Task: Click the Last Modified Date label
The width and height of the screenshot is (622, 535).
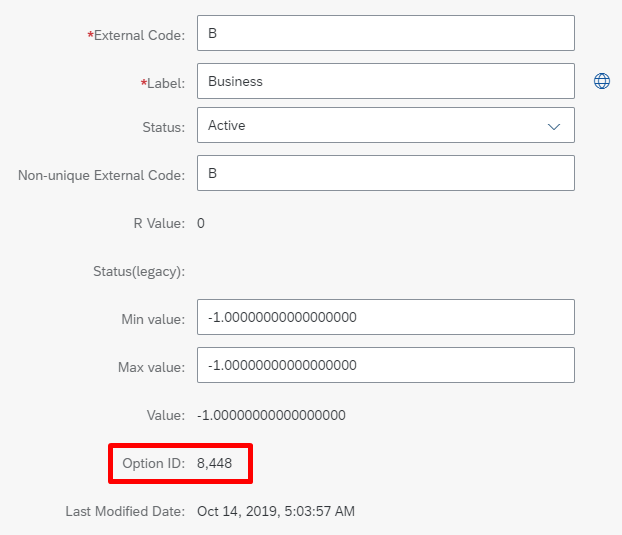Action: click(x=125, y=511)
